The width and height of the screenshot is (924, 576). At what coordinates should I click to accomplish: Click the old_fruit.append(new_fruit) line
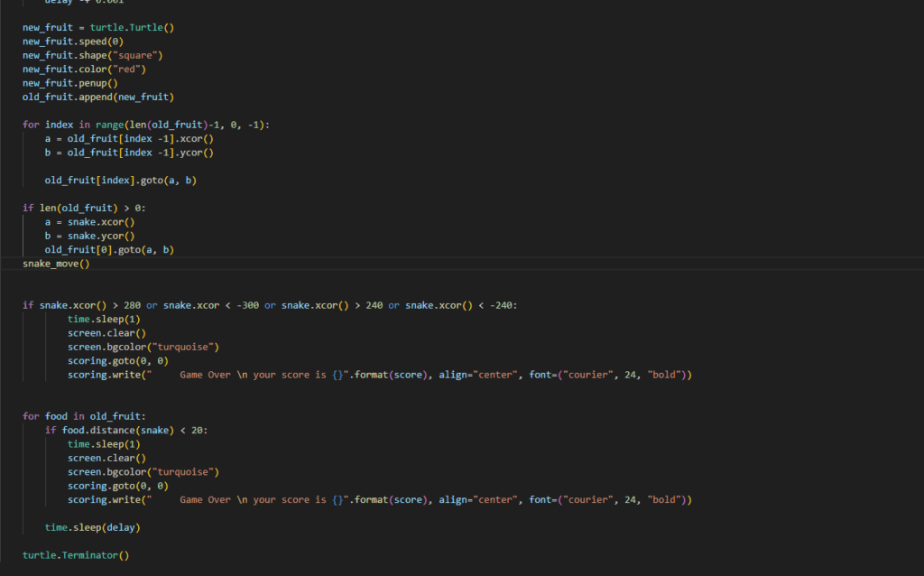point(97,97)
